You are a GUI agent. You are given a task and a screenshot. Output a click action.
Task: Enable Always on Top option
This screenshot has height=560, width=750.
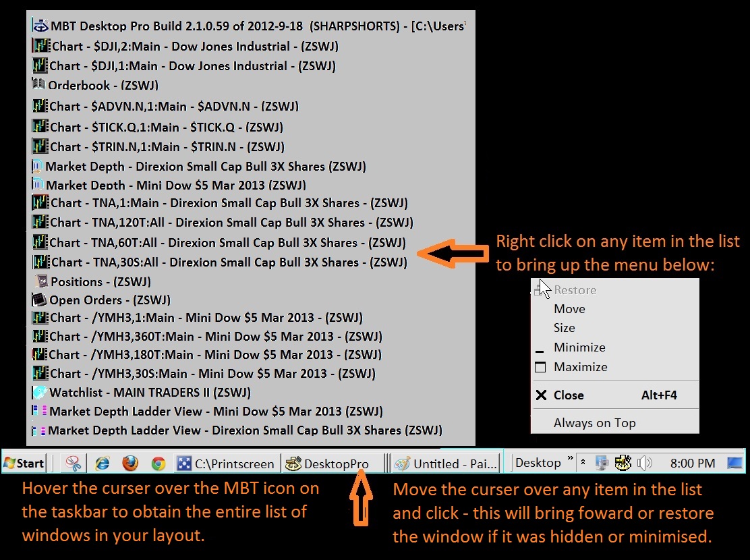tap(615, 422)
